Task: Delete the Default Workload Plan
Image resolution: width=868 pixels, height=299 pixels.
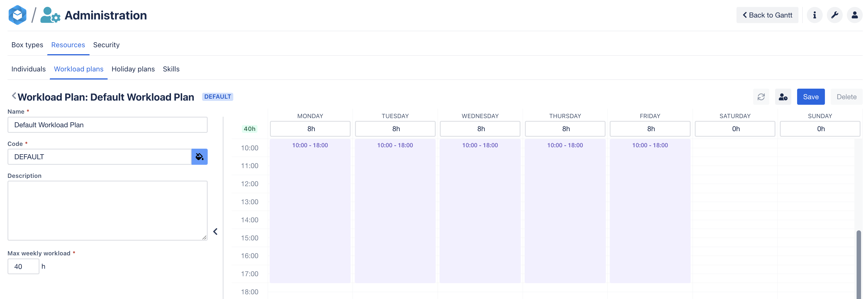Action: [846, 97]
